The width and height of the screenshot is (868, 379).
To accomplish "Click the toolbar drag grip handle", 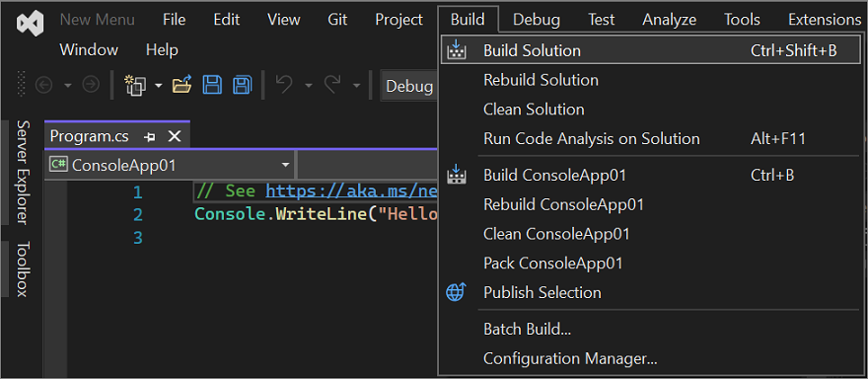I will [x=22, y=84].
